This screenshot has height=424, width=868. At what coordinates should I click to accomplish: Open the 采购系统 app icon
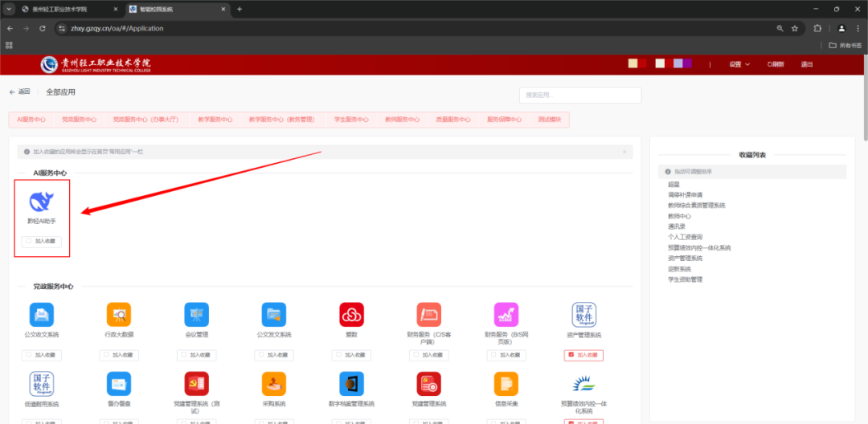pos(274,384)
